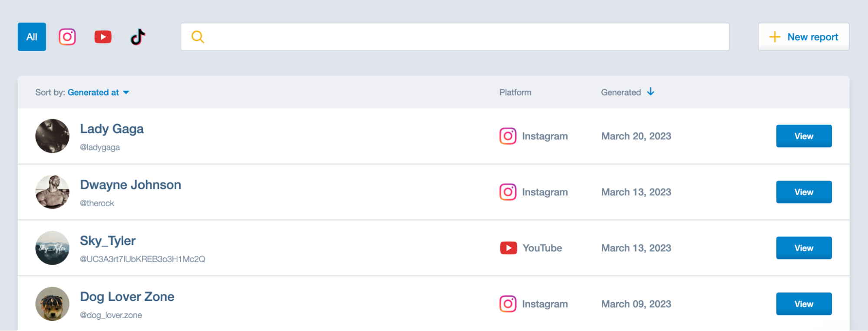868x331 pixels.
Task: Click the Generated sort arrow icon
Action: click(650, 92)
